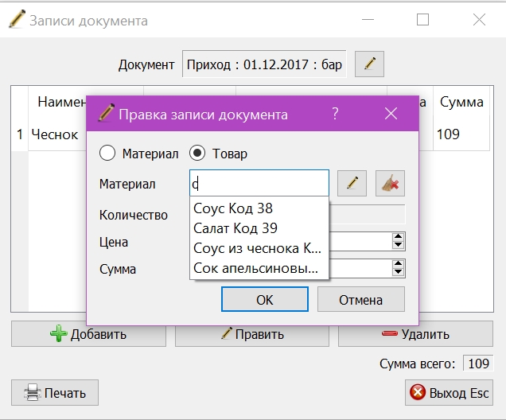
Task: Click the Отмена cancel button
Action: 360,299
